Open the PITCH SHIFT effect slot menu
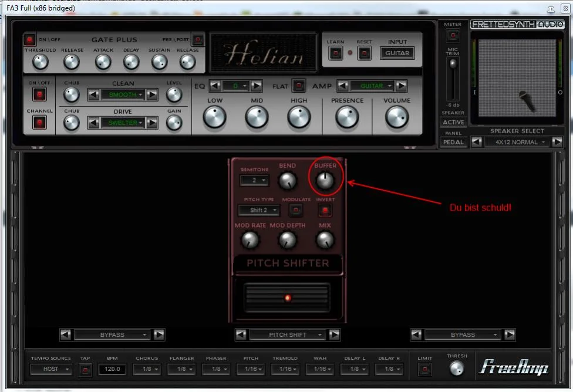This screenshot has width=573, height=392. click(288, 334)
